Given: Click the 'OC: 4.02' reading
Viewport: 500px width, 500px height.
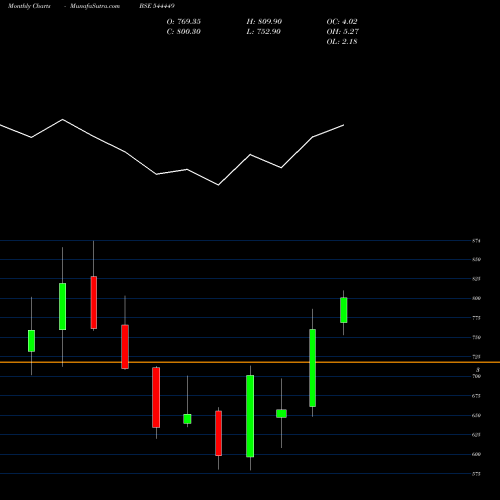Looking at the screenshot, I should tap(342, 21).
